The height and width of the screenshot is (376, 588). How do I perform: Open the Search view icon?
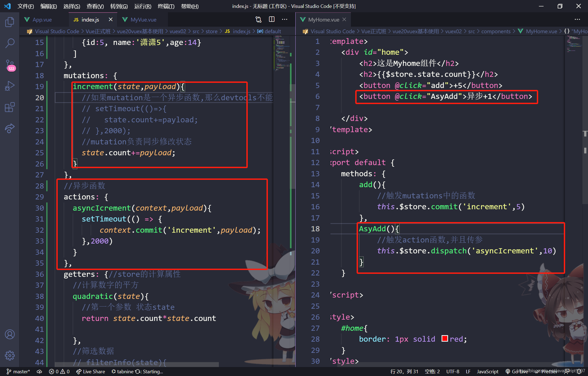[x=10, y=43]
